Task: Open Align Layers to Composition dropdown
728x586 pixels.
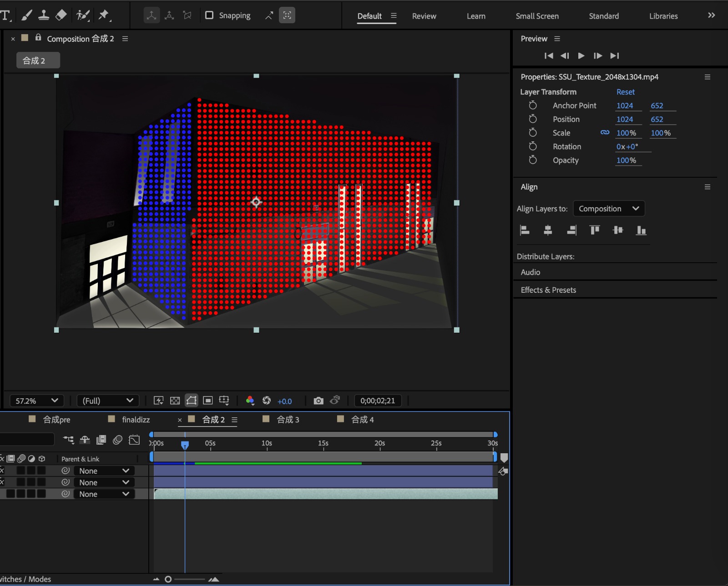Action: point(608,209)
